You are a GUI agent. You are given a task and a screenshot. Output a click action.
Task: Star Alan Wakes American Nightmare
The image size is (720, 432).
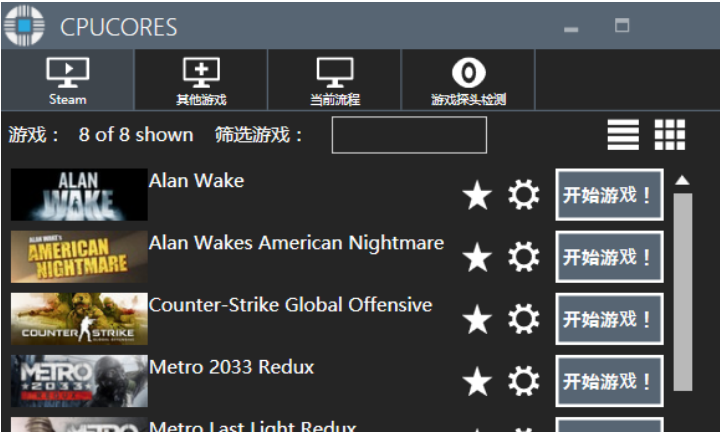click(477, 258)
